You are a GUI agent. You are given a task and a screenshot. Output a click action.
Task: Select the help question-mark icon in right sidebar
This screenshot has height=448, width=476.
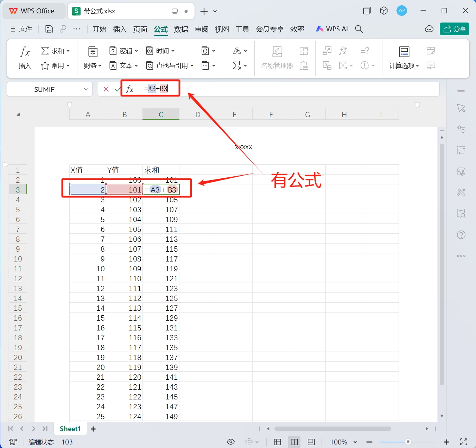pyautogui.click(x=461, y=234)
